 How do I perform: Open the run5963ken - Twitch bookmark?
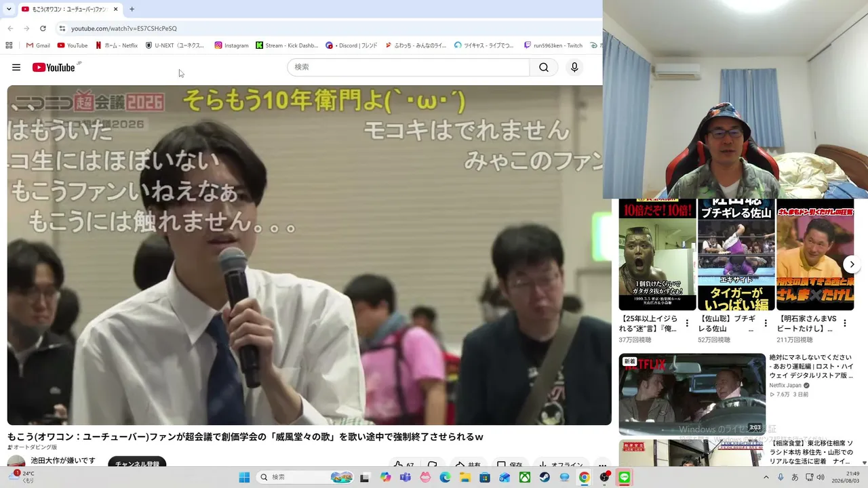(553, 45)
